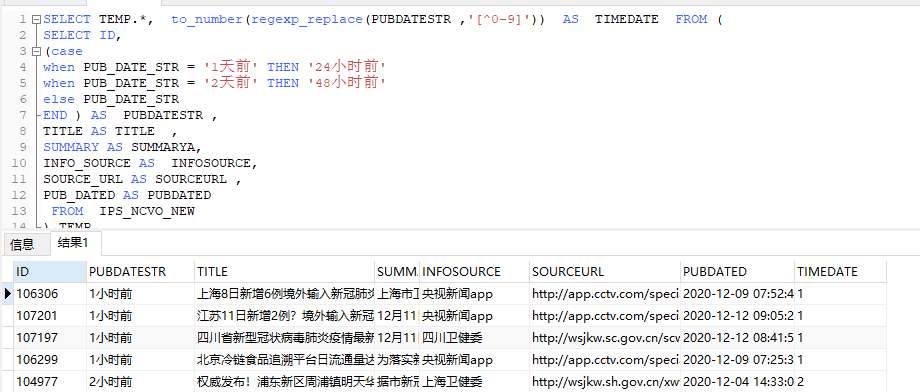Viewport: 920px width, 392px height.
Task: Select TIMEDATE cell in row 107197
Action: (840, 337)
